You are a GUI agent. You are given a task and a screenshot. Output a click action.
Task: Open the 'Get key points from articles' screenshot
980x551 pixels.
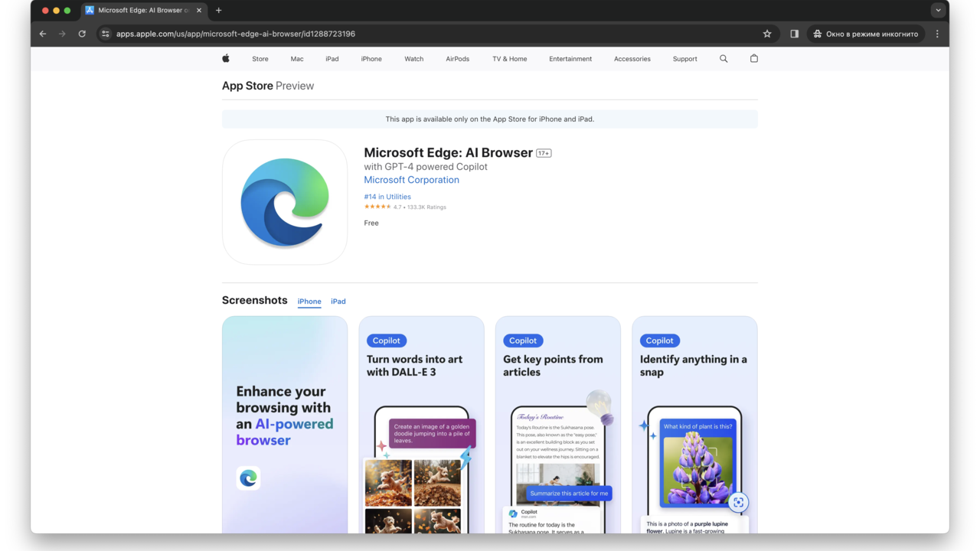tap(558, 425)
